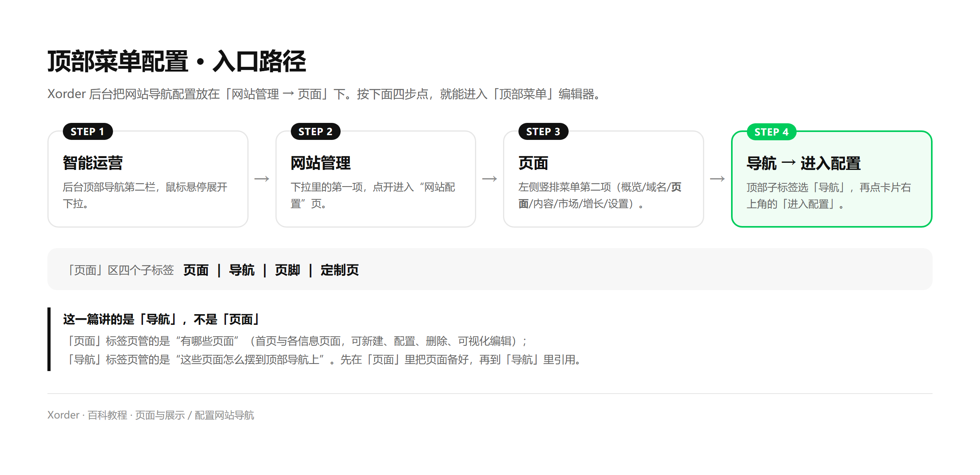
Task: Click the 导航 → 进入配置 heading
Action: [803, 163]
